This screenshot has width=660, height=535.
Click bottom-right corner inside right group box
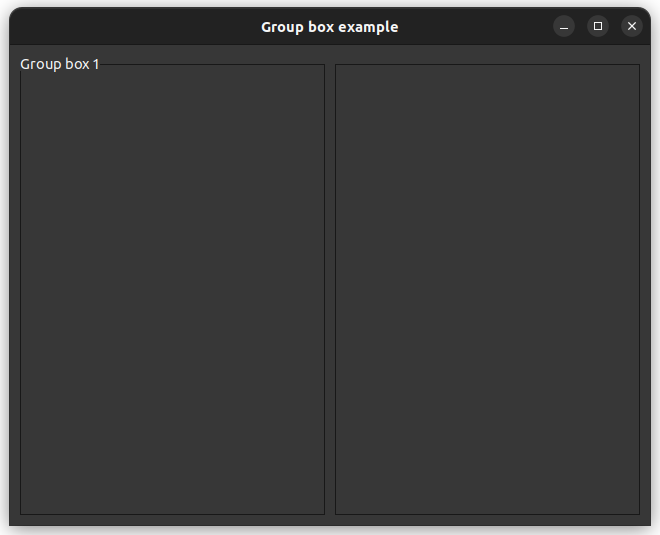coord(632,507)
